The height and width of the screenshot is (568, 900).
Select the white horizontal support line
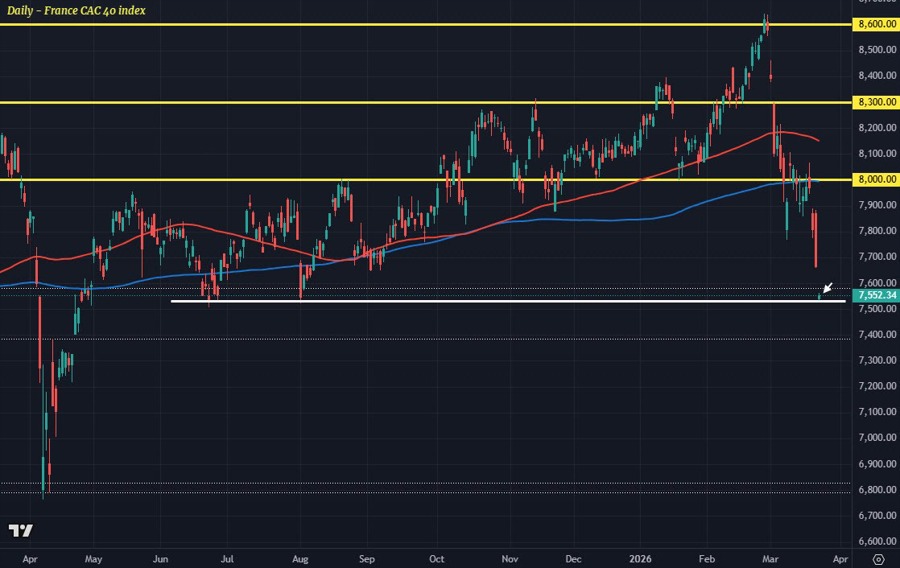pos(508,301)
